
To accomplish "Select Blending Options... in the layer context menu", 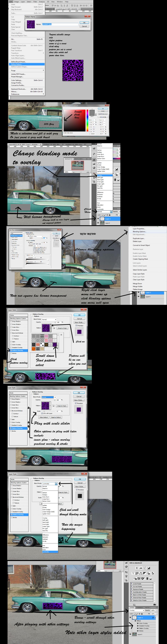I will tap(139, 231).
